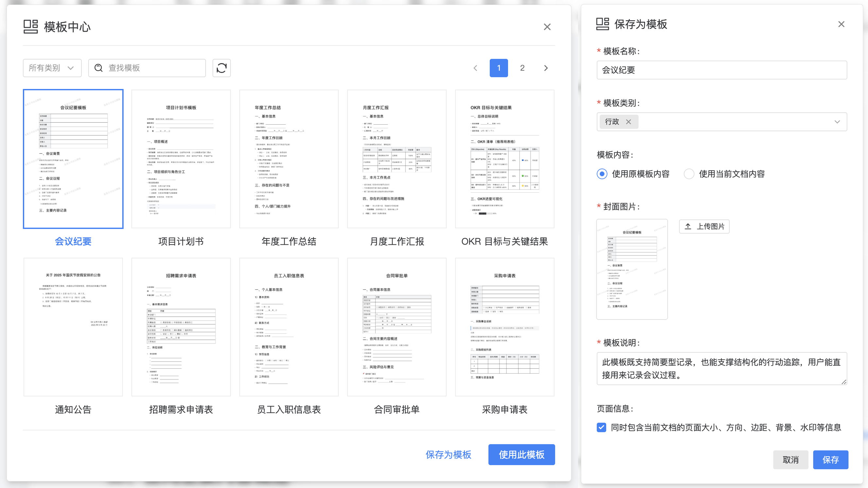
Task: Close the 模板中心 dialog
Action: [547, 27]
